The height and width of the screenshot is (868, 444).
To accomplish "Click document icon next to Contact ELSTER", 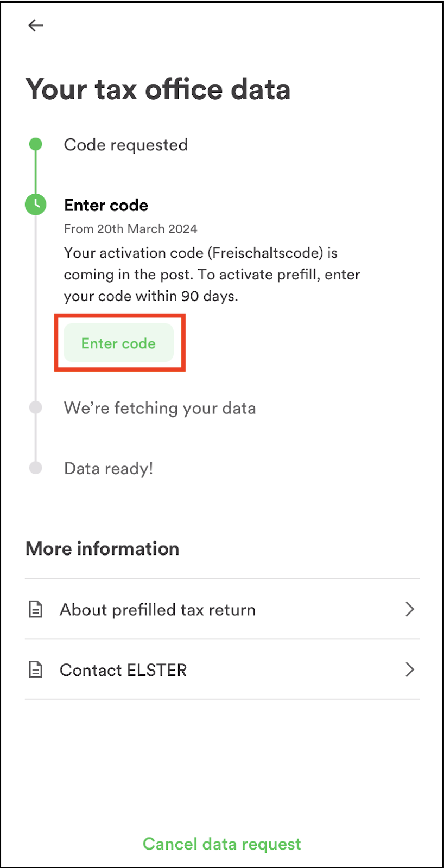I will [x=36, y=670].
